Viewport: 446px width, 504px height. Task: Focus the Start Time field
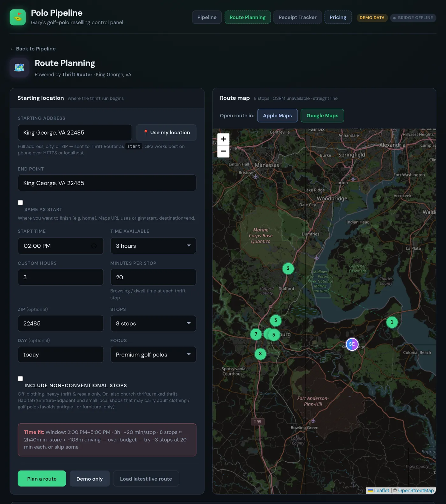click(61, 246)
